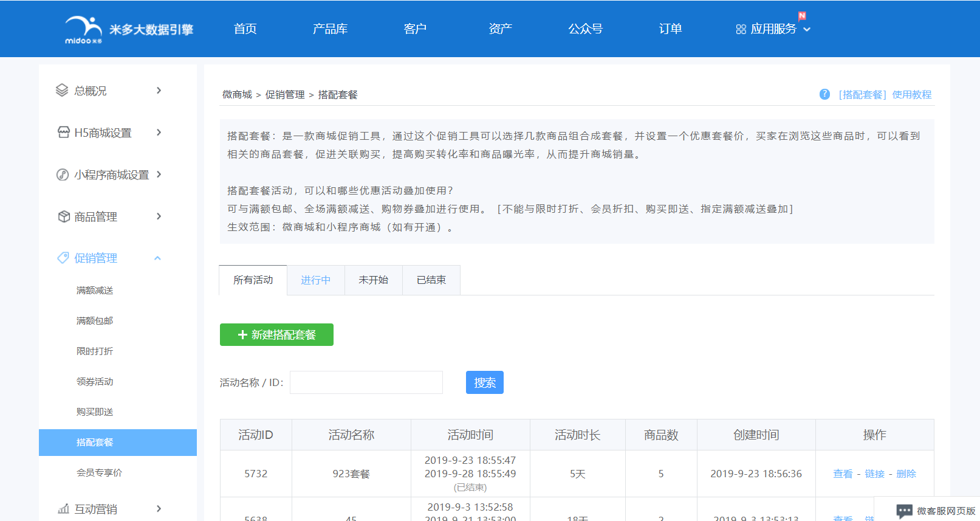Click the 活动时长 column header
This screenshot has width=980, height=521.
click(577, 435)
